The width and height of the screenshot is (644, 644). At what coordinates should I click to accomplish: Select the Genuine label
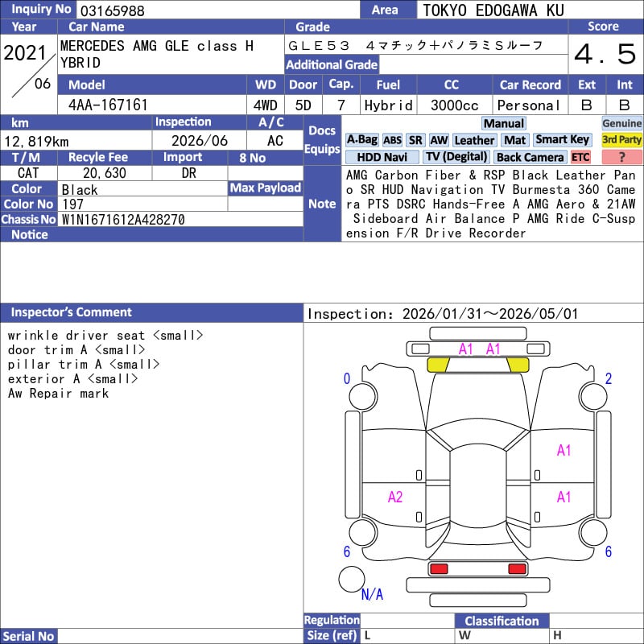(x=621, y=123)
